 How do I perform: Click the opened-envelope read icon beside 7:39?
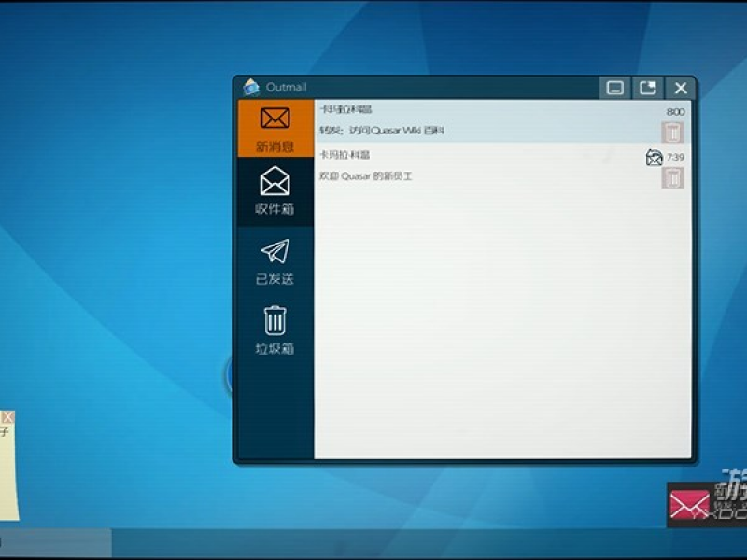pyautogui.click(x=655, y=157)
